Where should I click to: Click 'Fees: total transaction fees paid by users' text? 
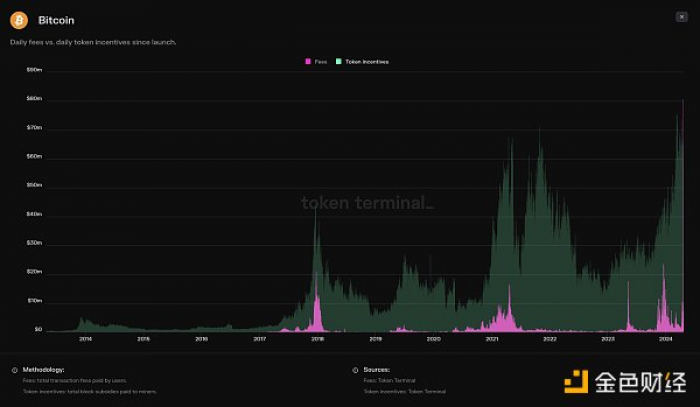tap(75, 381)
